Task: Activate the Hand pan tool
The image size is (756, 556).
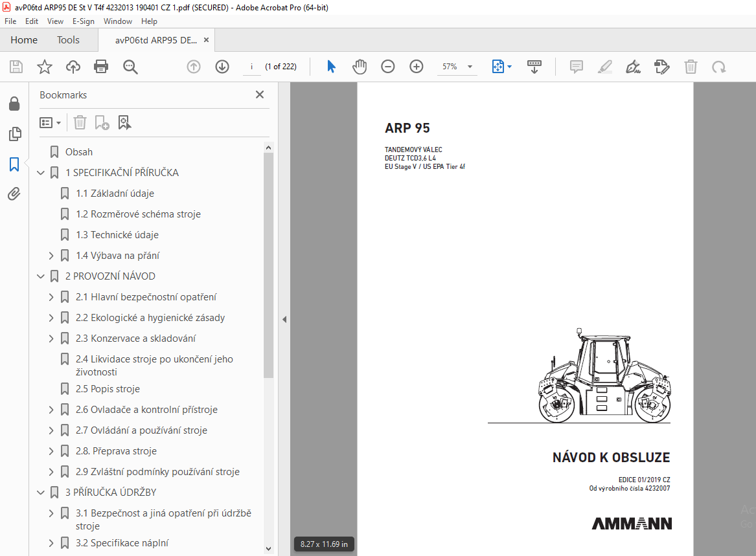Action: [359, 67]
